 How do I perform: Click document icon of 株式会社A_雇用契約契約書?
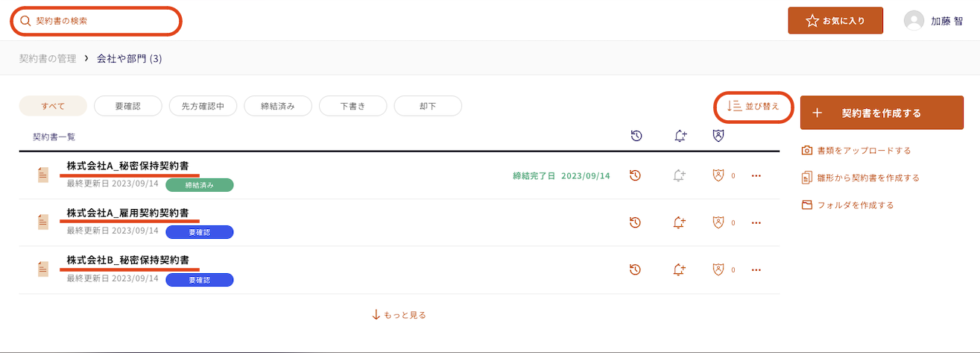pos(43,222)
